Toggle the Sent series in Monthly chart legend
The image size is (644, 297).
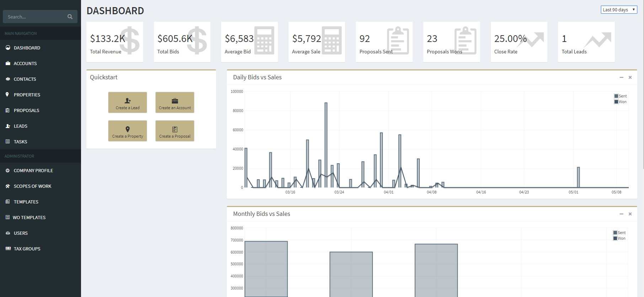point(619,233)
